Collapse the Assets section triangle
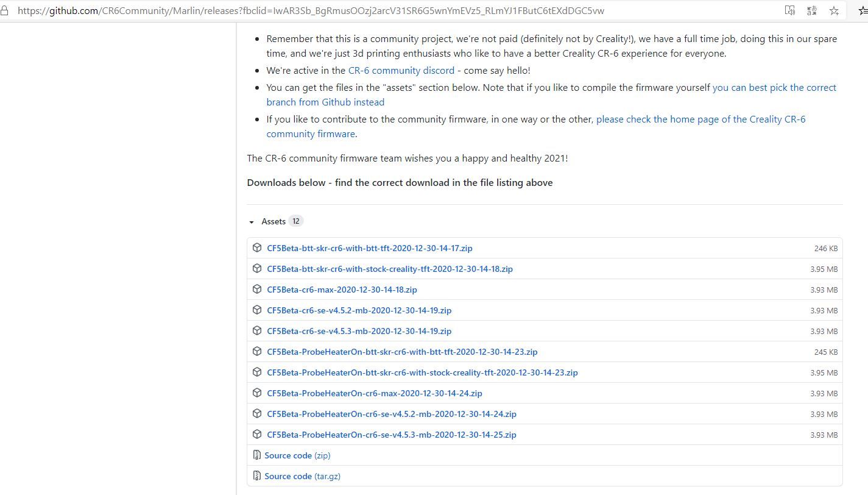868x495 pixels. [252, 222]
